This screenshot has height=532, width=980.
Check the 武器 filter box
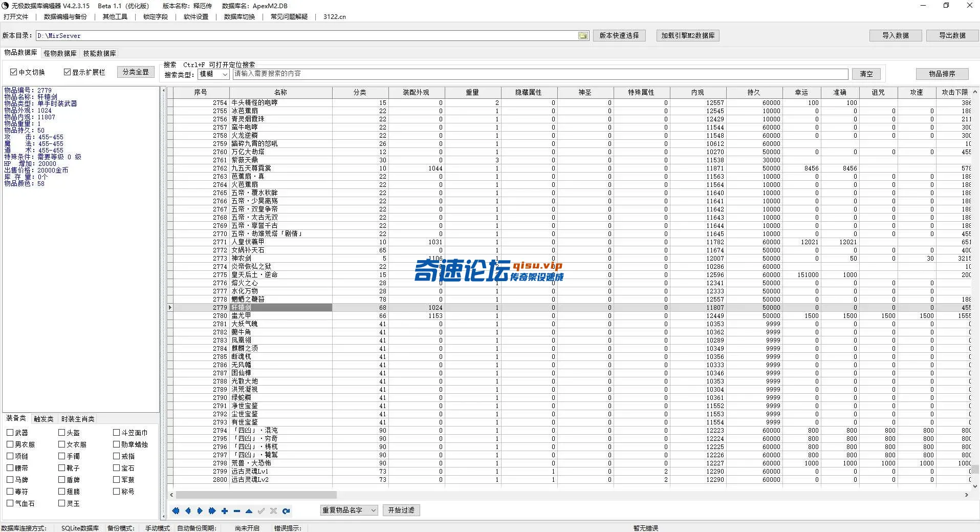pyautogui.click(x=10, y=433)
